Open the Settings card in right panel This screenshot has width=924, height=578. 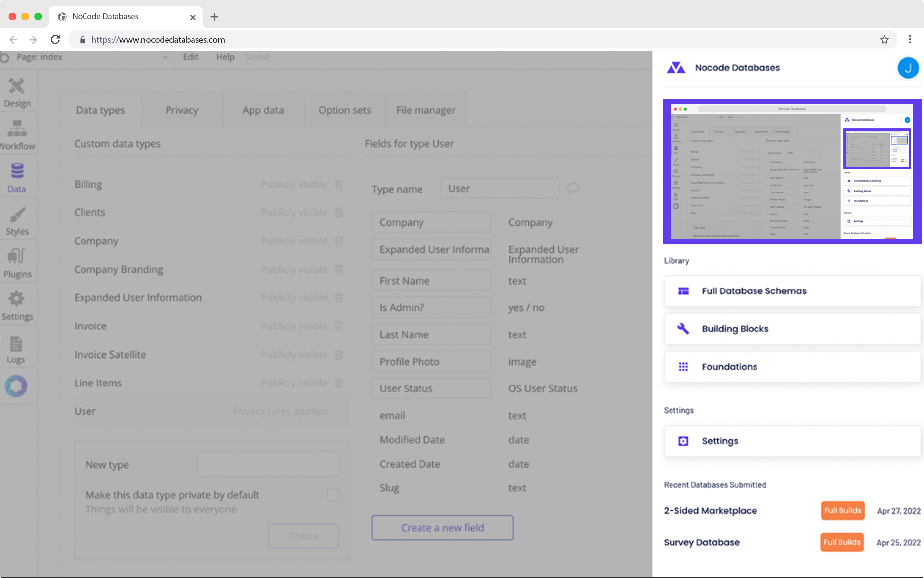pyautogui.click(x=792, y=441)
